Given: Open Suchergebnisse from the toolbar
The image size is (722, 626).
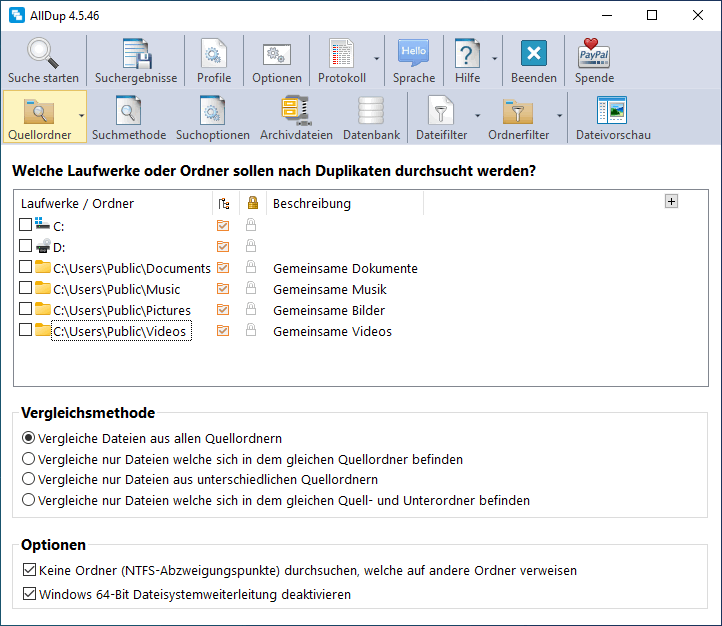Looking at the screenshot, I should pos(136,54).
